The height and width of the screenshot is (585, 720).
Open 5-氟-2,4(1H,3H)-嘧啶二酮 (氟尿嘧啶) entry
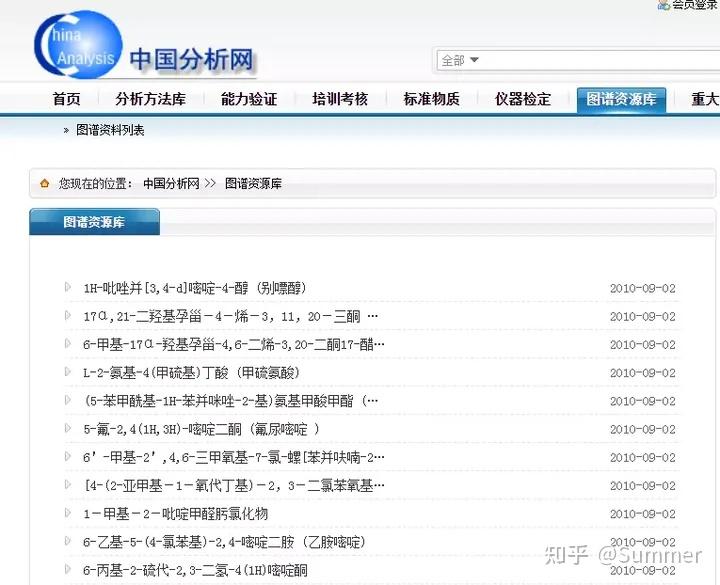(x=201, y=429)
